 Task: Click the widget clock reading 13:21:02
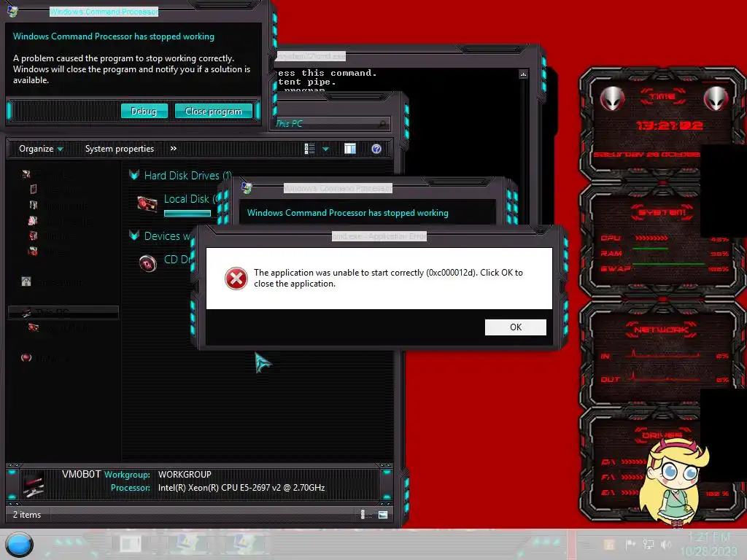670,125
